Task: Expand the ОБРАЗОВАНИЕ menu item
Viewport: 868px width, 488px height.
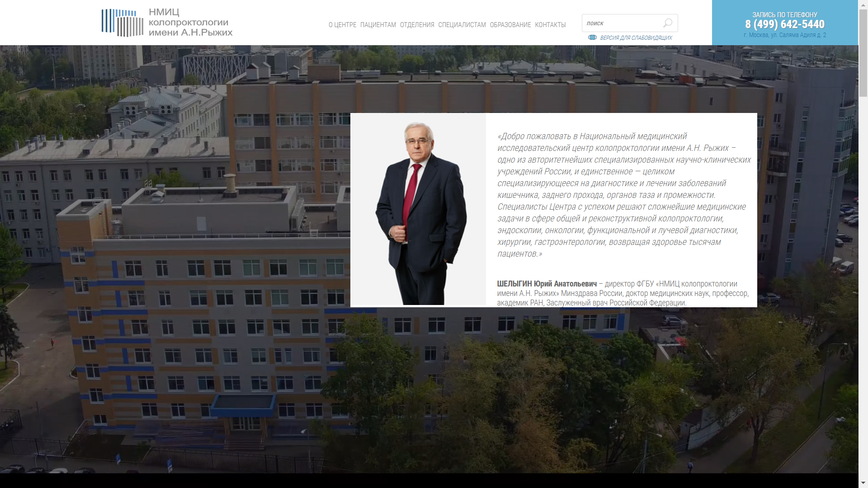Action: click(x=510, y=25)
